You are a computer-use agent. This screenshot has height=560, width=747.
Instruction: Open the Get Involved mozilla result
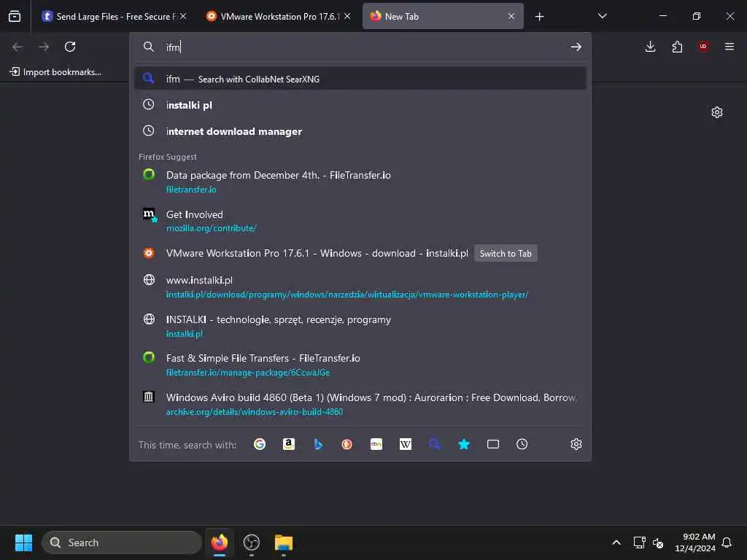pos(360,221)
